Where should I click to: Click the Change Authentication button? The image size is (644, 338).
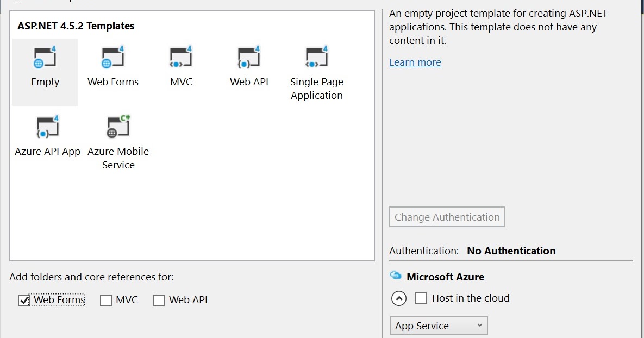click(x=447, y=217)
